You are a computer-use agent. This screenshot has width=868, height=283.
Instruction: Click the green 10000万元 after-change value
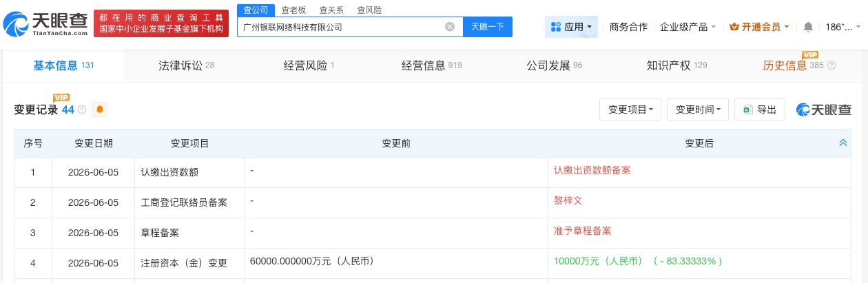click(638, 261)
